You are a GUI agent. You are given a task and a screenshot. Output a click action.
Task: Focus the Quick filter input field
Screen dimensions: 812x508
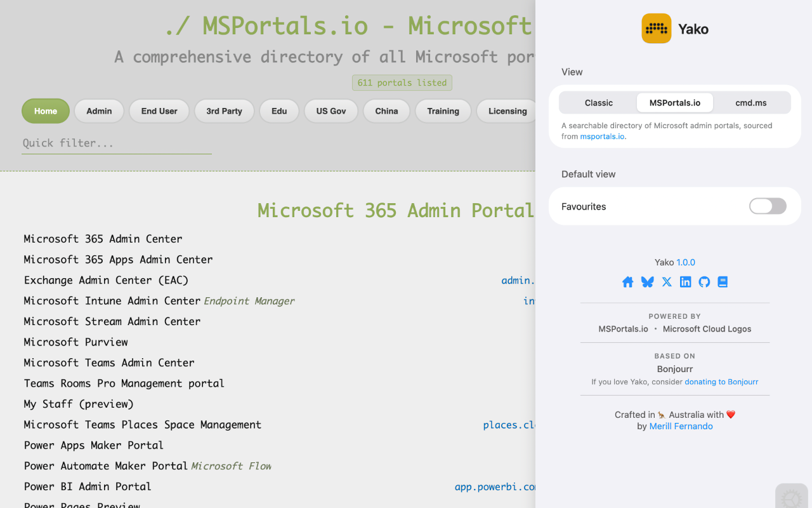click(117, 144)
